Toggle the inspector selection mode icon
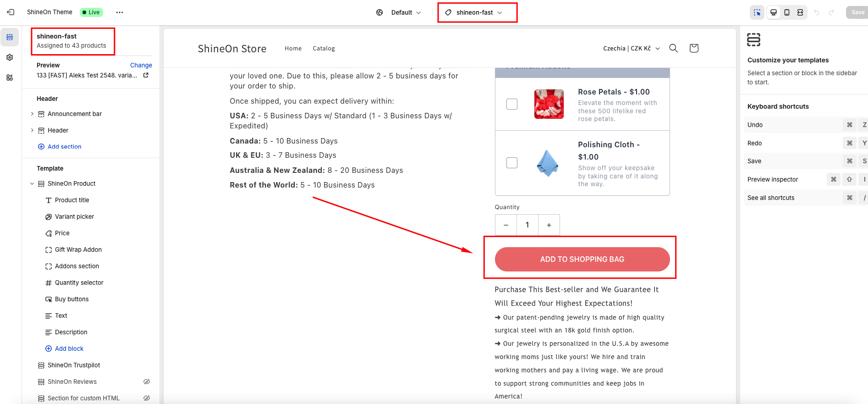The image size is (868, 404). pyautogui.click(x=757, y=12)
